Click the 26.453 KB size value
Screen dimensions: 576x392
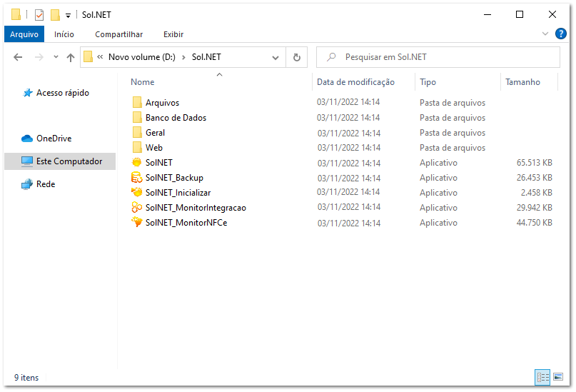[534, 178]
